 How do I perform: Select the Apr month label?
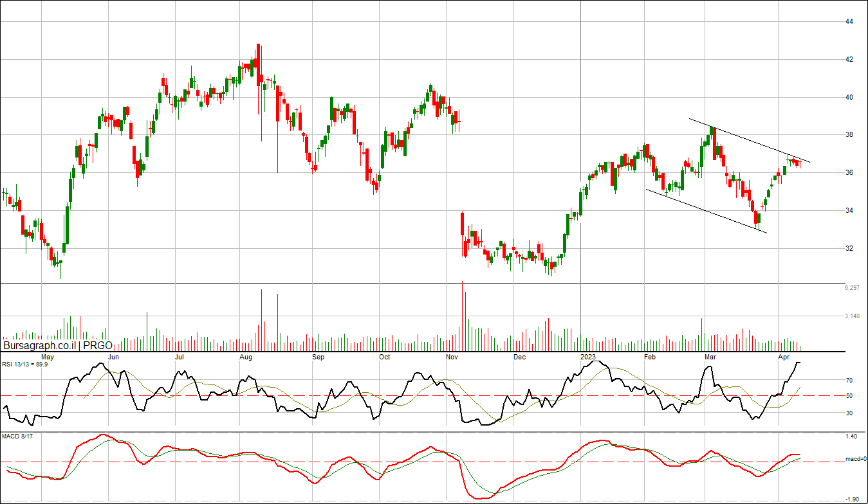coord(784,356)
